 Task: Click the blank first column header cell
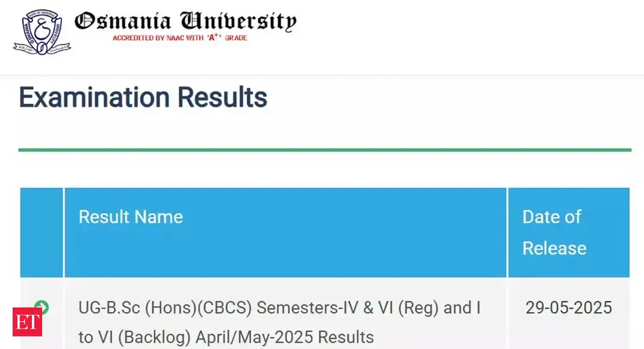pyautogui.click(x=42, y=232)
